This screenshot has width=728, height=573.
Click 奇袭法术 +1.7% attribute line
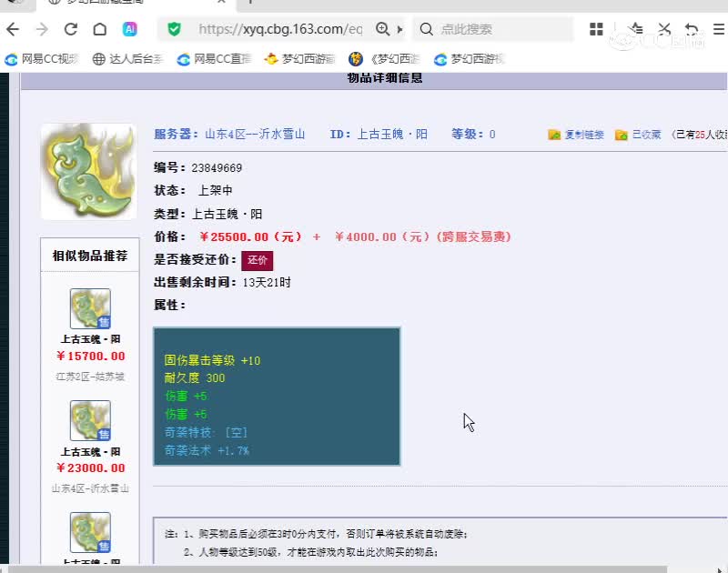click(207, 450)
